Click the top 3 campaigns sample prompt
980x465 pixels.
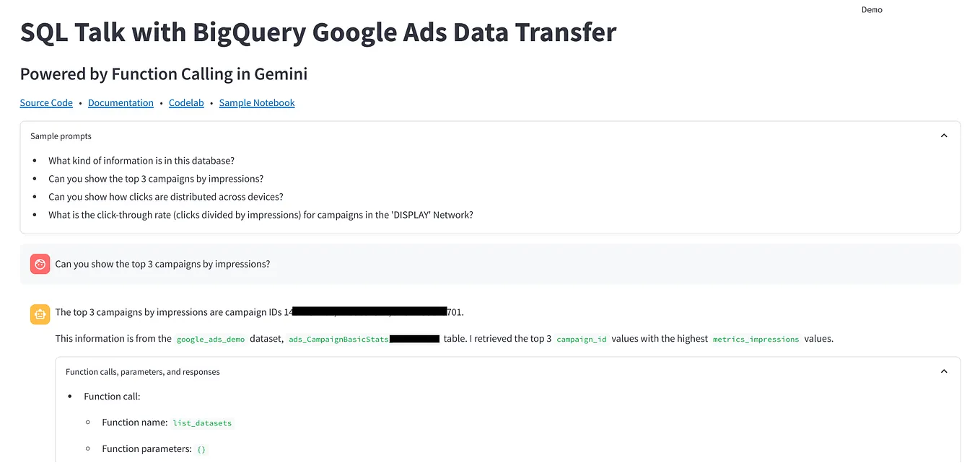pos(156,179)
